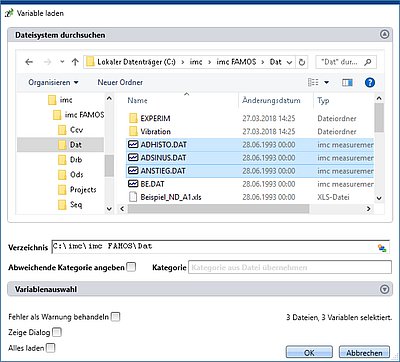Go back with the left arrow

point(29,62)
